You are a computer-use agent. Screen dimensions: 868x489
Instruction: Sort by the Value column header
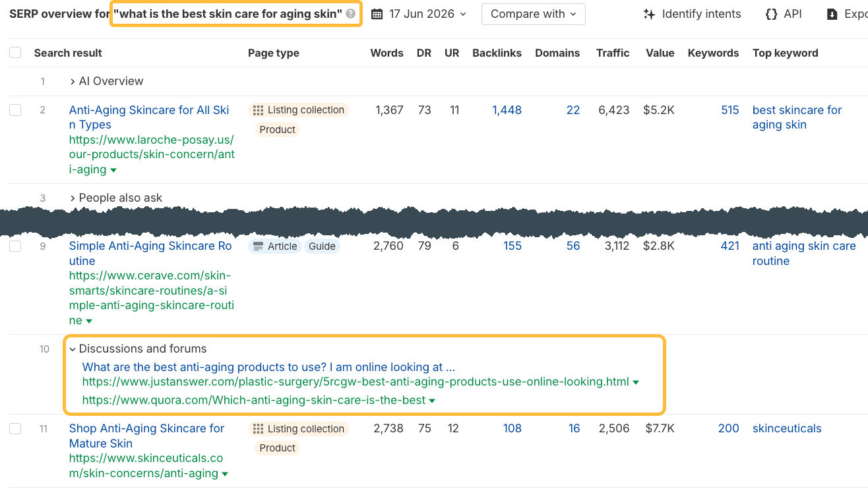pyautogui.click(x=660, y=53)
